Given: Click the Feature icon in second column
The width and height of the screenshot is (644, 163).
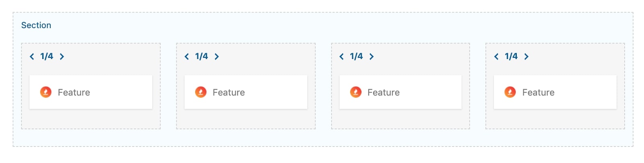Looking at the screenshot, I should [200, 92].
